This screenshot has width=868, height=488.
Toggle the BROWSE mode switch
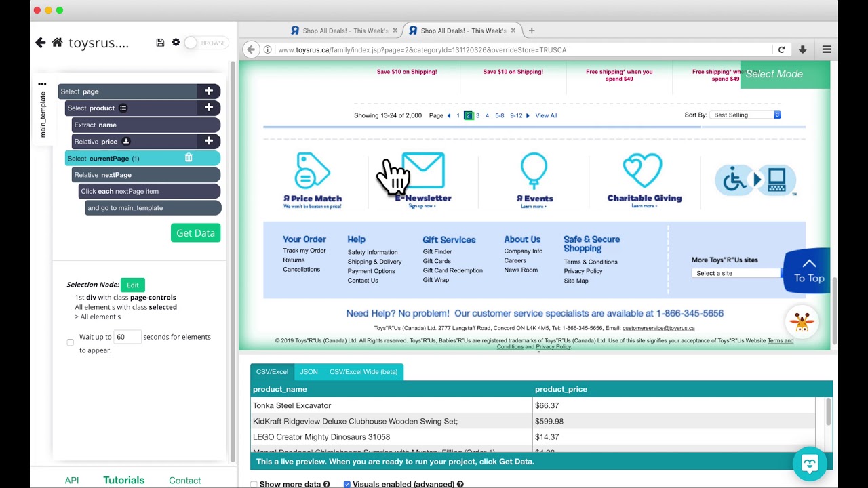tap(206, 43)
